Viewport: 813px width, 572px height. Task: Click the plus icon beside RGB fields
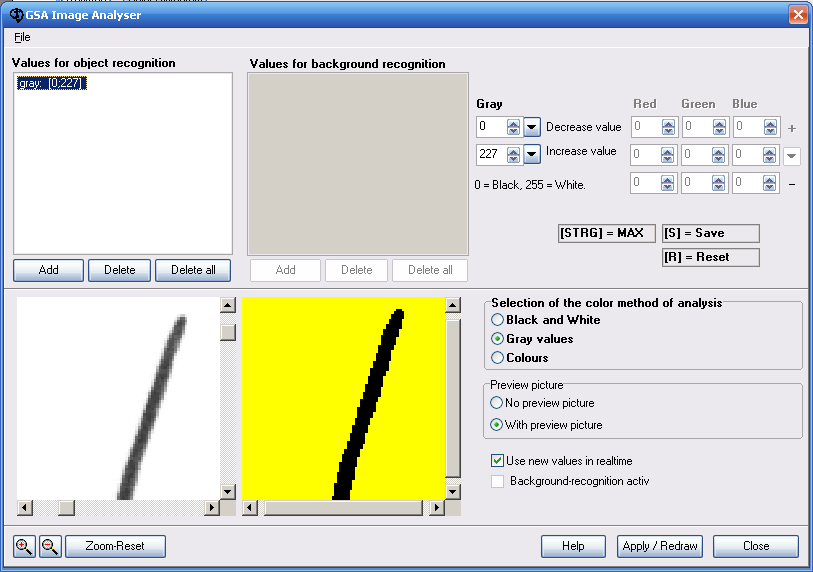(792, 128)
